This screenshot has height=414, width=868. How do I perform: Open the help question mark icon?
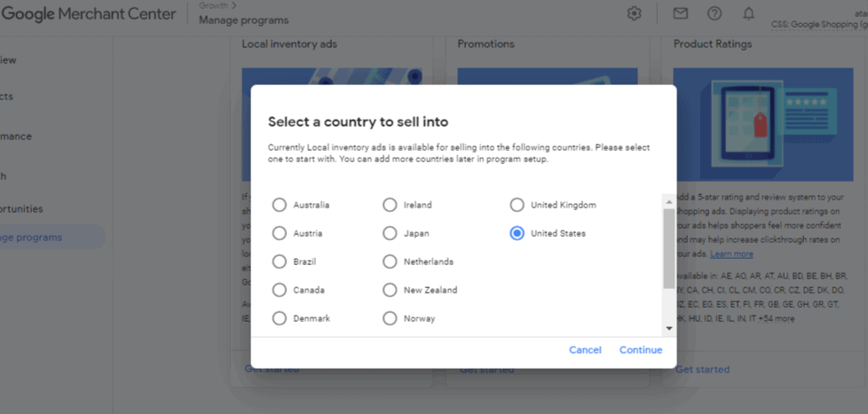[x=714, y=14]
